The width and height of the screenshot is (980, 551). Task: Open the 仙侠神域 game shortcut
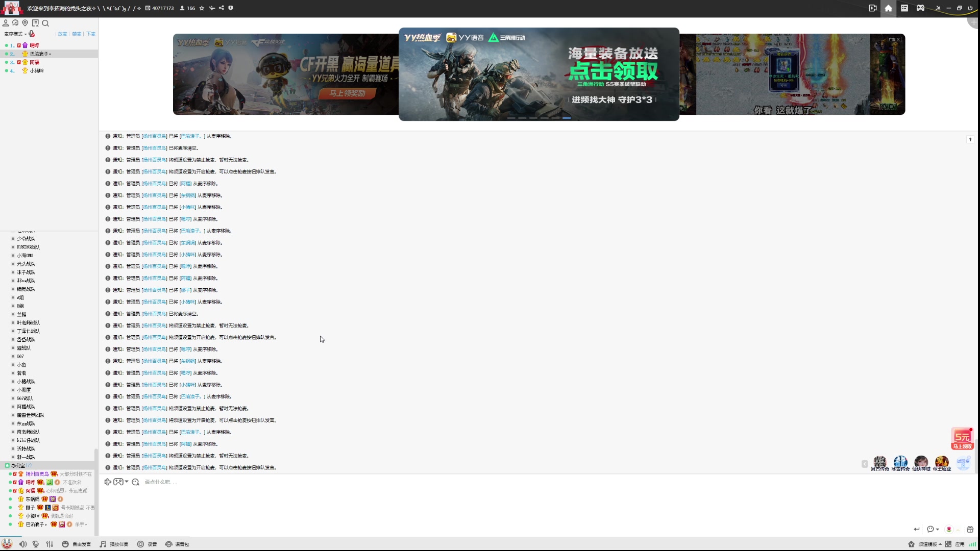(921, 464)
